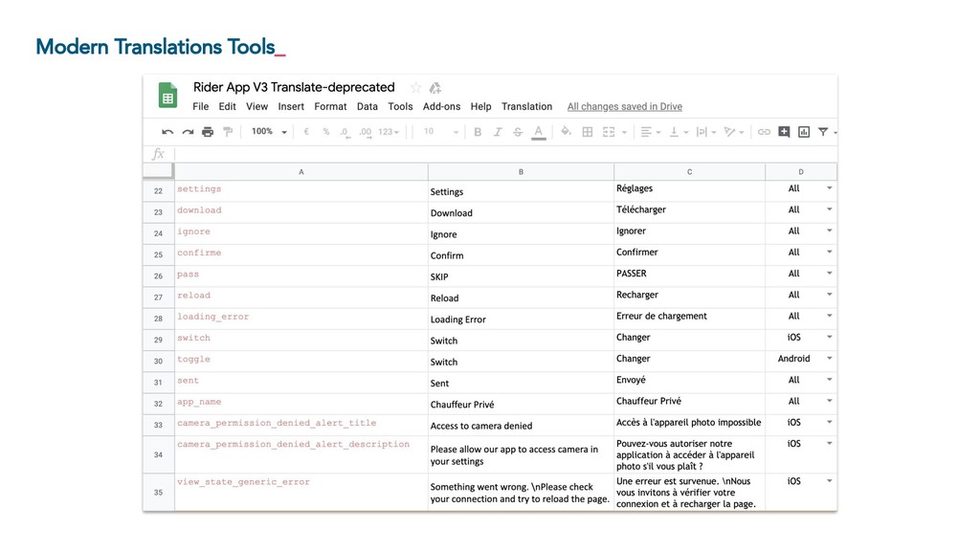
Task: Open the fill color paint bucket
Action: coord(566,132)
